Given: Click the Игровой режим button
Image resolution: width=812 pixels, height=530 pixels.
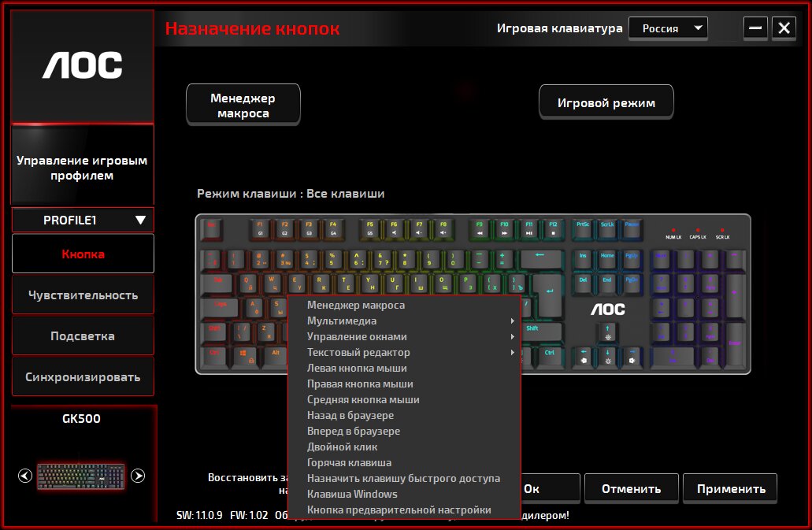Looking at the screenshot, I should pyautogui.click(x=606, y=102).
